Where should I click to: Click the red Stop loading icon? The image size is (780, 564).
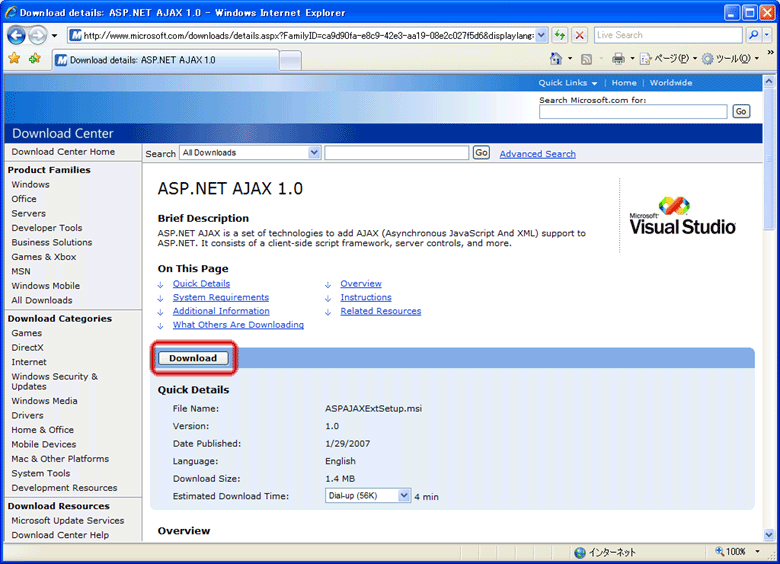click(580, 35)
